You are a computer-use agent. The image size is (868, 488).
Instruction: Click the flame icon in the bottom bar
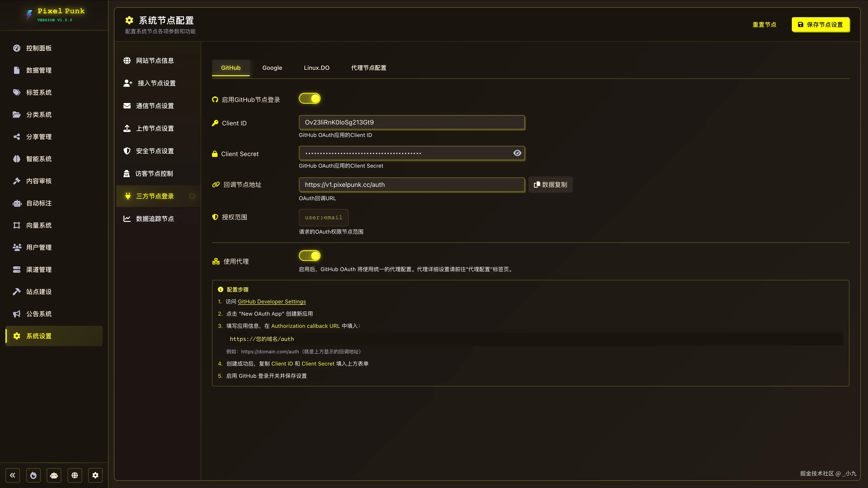[33, 475]
